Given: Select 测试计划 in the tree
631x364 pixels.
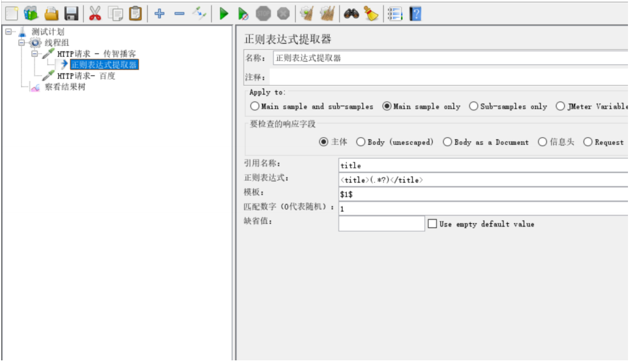Looking at the screenshot, I should coord(48,32).
